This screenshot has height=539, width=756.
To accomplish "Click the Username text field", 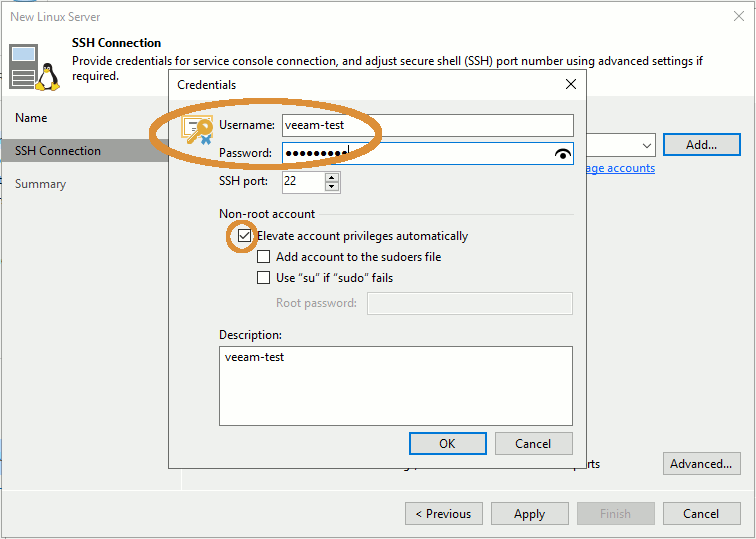I will click(x=426, y=125).
